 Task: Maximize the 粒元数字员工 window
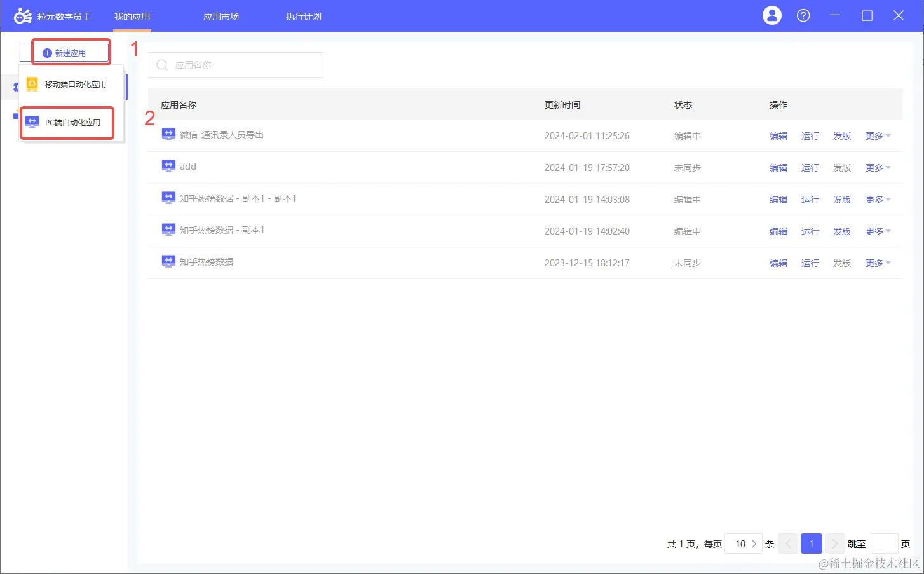tap(867, 15)
